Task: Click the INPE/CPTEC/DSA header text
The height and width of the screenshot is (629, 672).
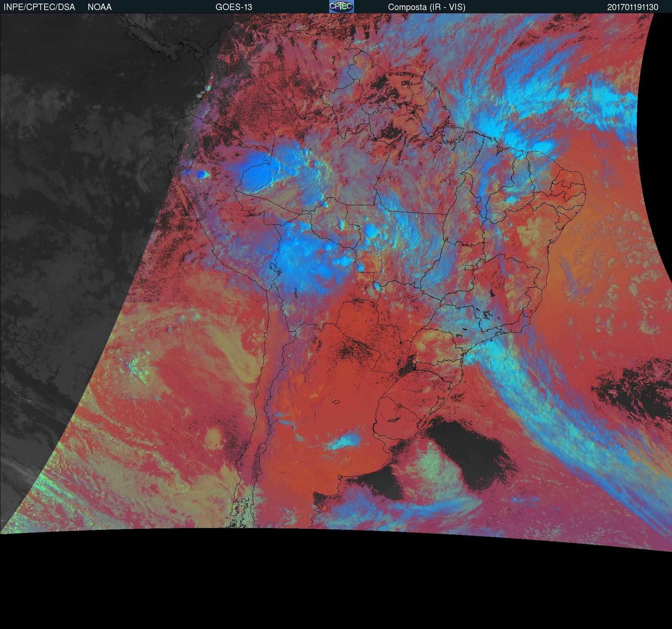Action: [39, 7]
